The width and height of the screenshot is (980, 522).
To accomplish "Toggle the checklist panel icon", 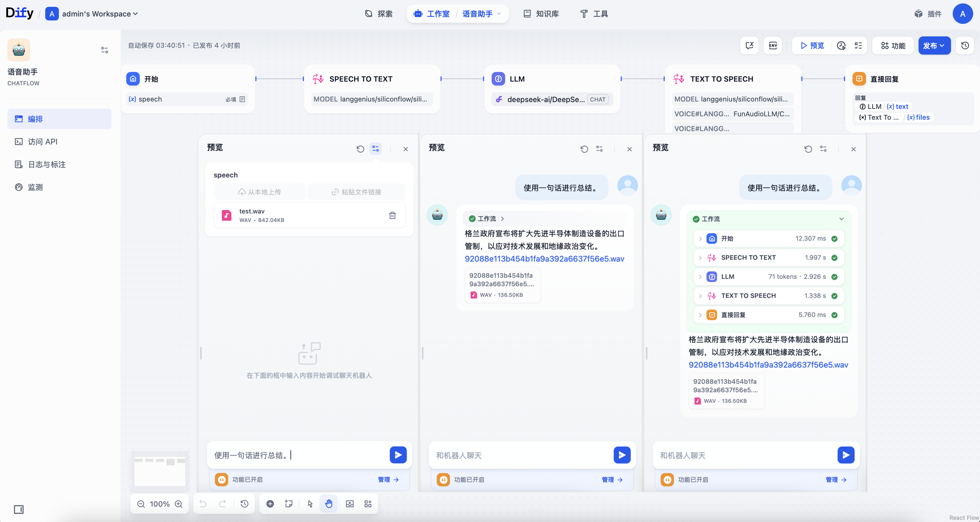I will coord(858,46).
